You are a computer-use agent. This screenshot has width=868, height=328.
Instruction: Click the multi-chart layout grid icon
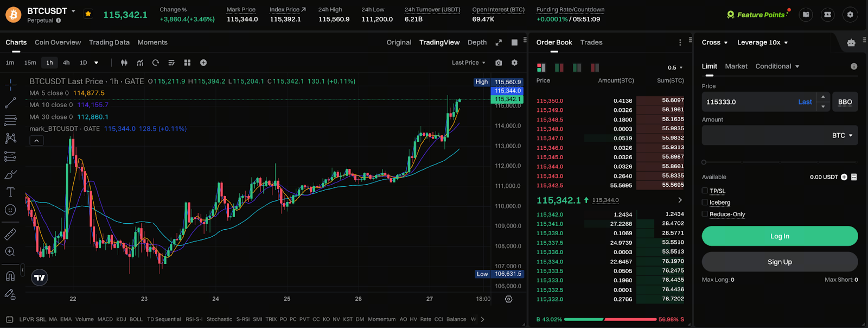pos(187,62)
